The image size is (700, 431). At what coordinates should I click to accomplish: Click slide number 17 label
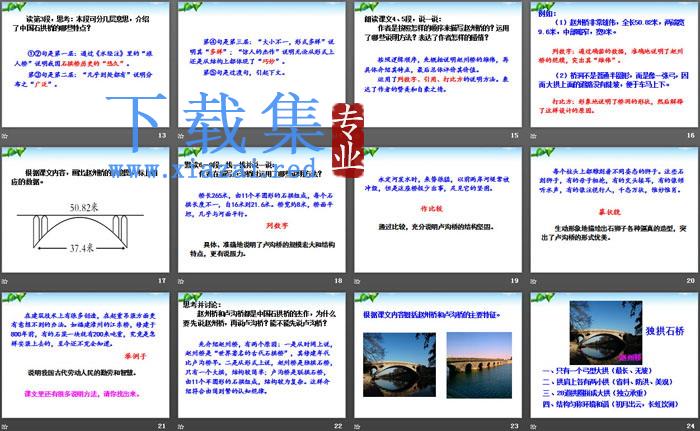162,280
